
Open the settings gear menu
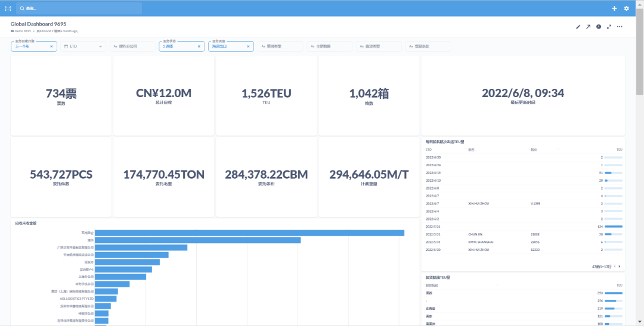tap(626, 8)
